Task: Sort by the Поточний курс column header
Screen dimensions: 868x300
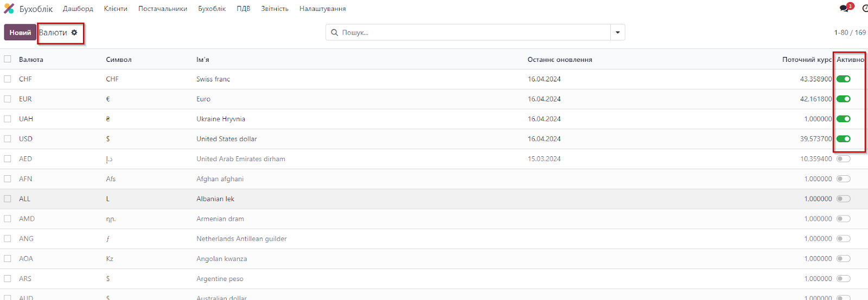Action: [806, 60]
